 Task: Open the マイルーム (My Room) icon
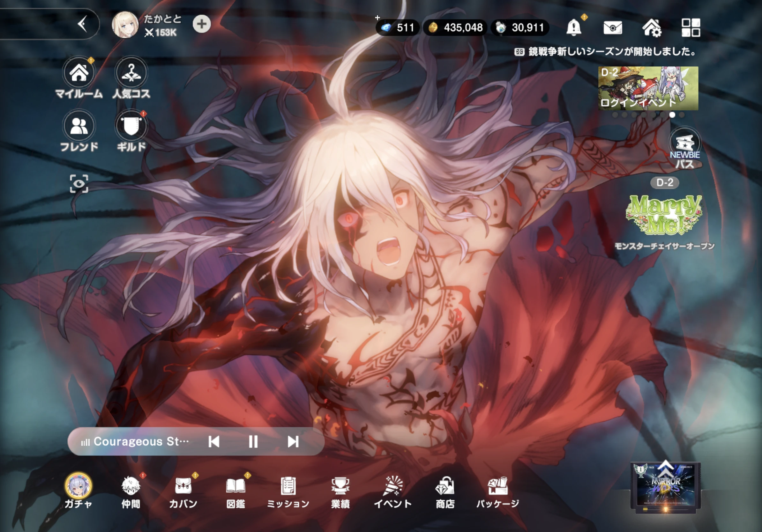pos(78,73)
